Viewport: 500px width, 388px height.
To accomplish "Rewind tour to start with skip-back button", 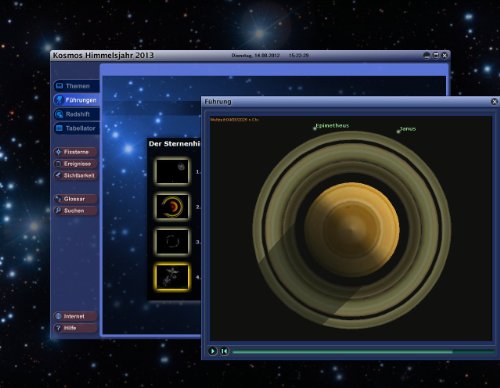I will (x=224, y=351).
